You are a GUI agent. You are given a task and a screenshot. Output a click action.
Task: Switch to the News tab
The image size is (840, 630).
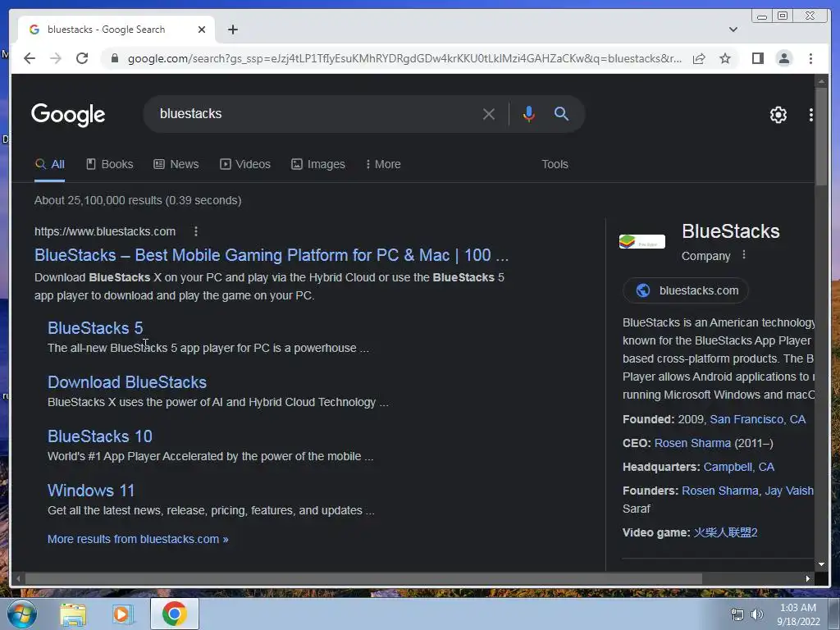(176, 164)
